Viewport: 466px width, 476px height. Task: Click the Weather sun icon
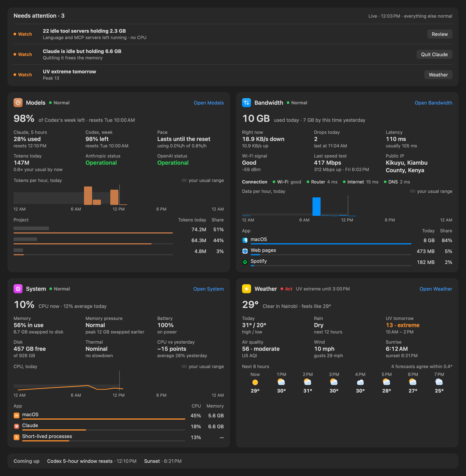(x=246, y=289)
